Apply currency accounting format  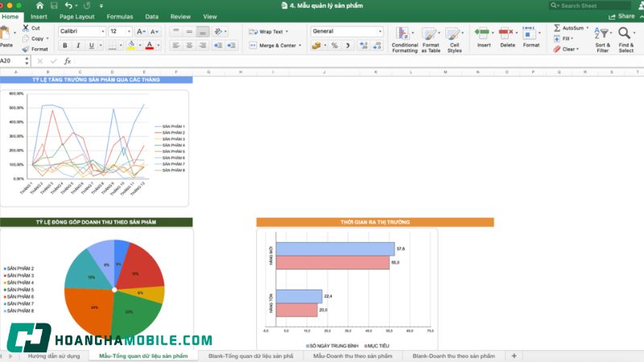(316, 46)
